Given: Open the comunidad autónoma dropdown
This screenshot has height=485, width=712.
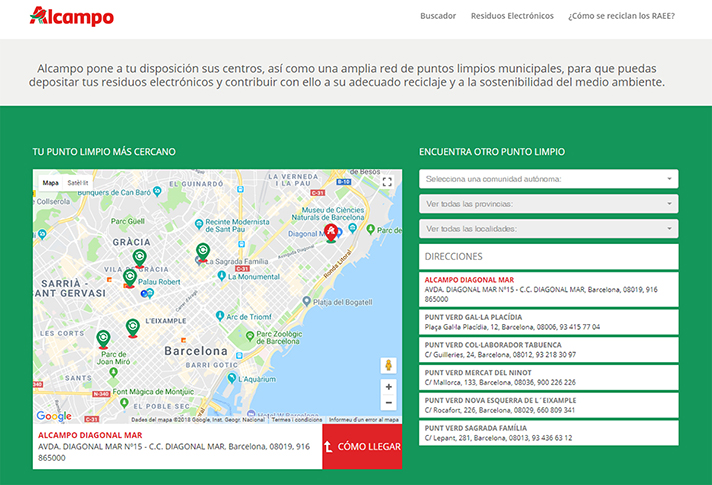Looking at the screenshot, I should (x=548, y=179).
